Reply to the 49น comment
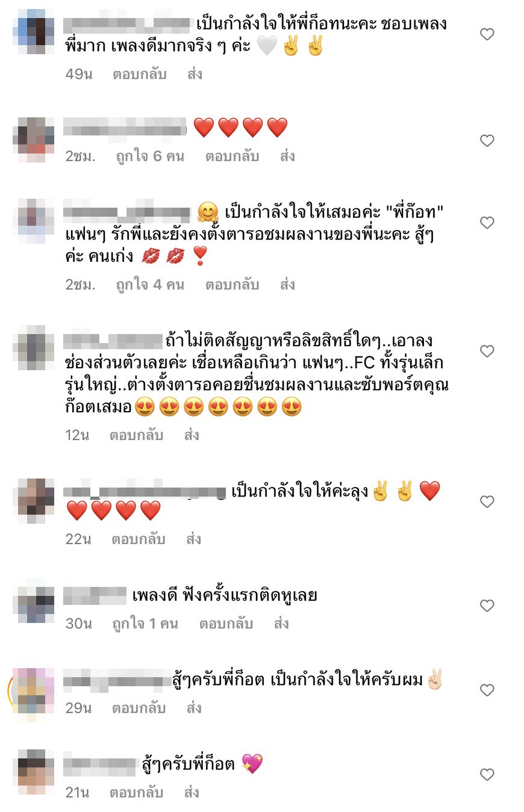 pos(139,75)
